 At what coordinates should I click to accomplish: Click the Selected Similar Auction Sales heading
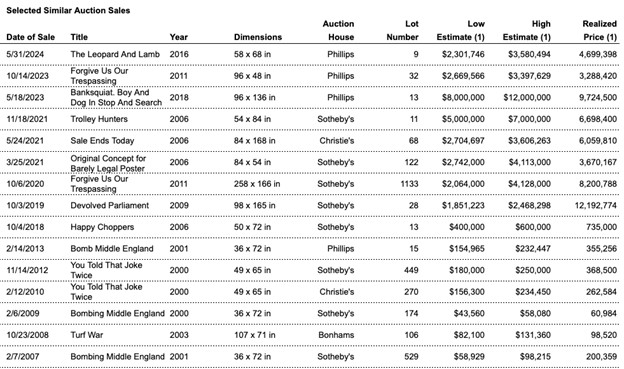68,11
